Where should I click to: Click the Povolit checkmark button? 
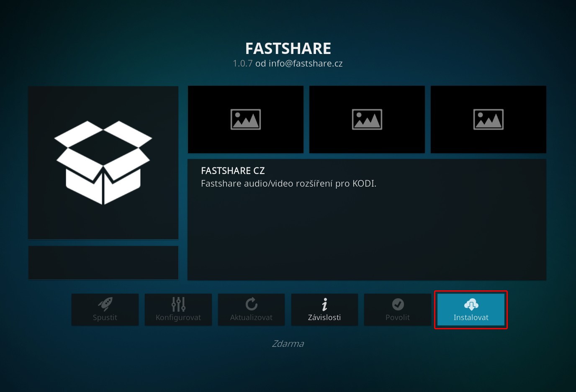click(x=398, y=310)
